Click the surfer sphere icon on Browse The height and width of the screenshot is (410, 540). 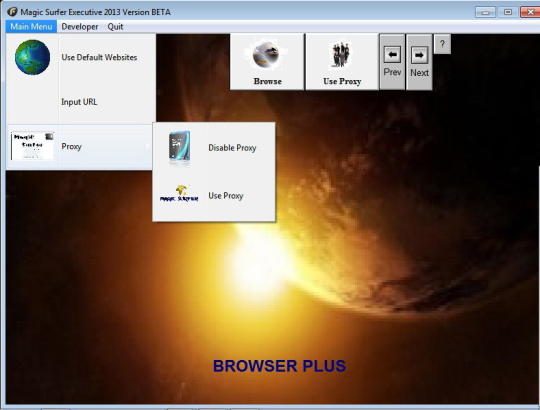[x=266, y=54]
